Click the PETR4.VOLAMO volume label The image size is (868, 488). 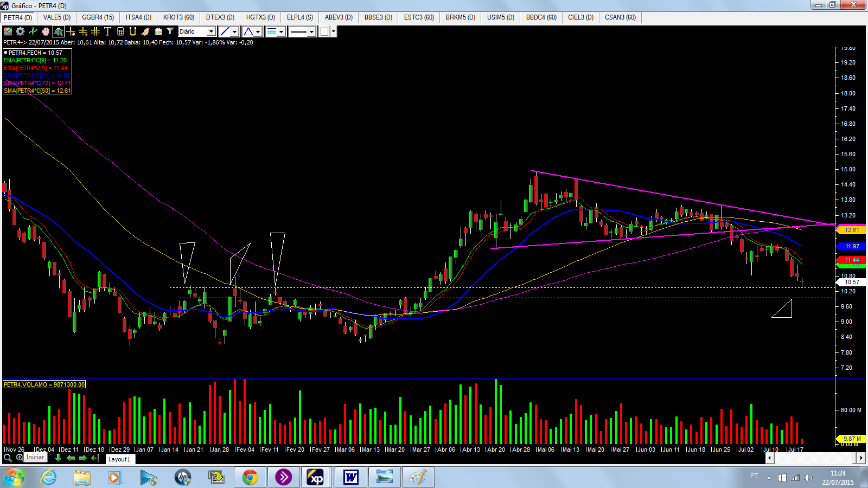(x=44, y=384)
